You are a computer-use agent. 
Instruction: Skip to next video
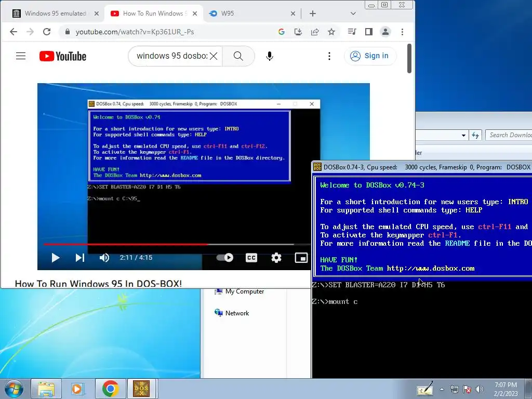click(x=80, y=258)
